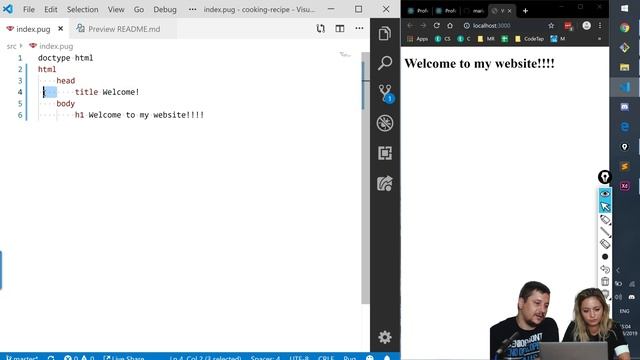Click the notifications bell in status bar
Image resolution: width=640 pixels, height=360 pixels.
(x=387, y=358)
